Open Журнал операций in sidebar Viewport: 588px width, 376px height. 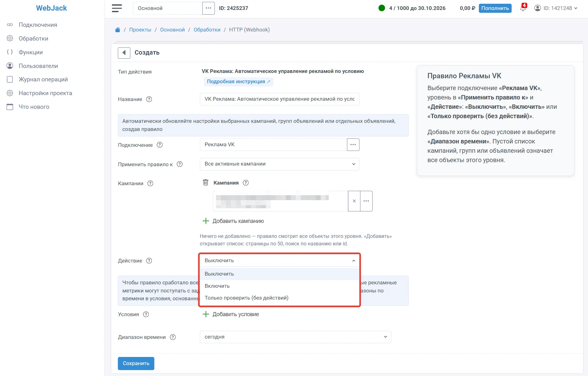(x=43, y=80)
